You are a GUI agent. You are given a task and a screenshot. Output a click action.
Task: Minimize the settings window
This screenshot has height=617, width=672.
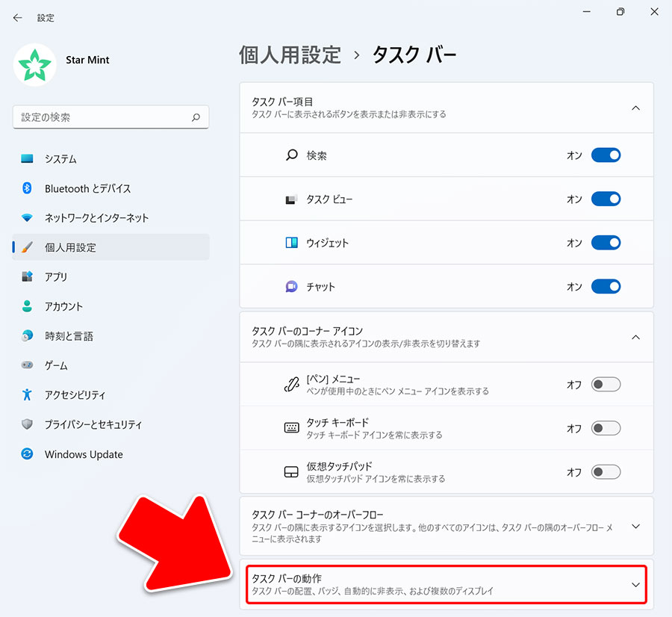pyautogui.click(x=587, y=11)
